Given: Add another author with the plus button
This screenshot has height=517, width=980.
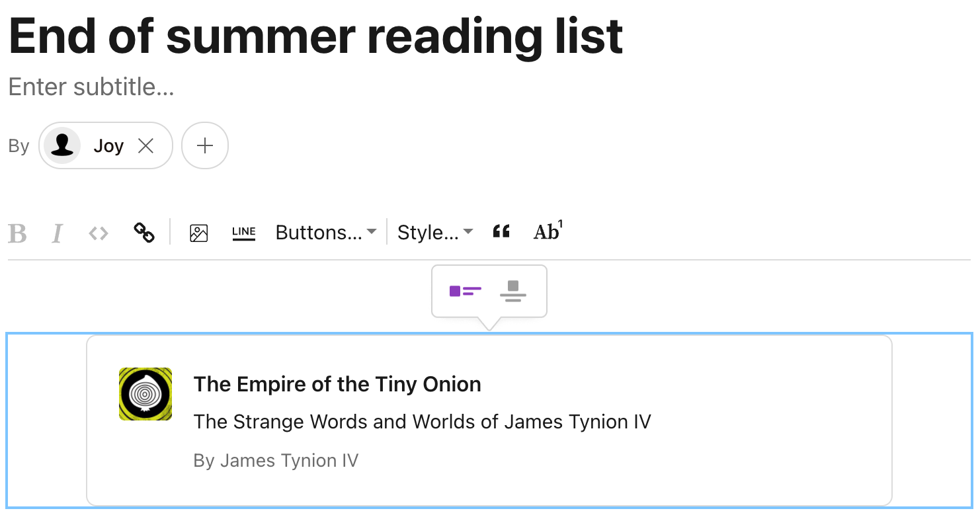Looking at the screenshot, I should pos(205,145).
